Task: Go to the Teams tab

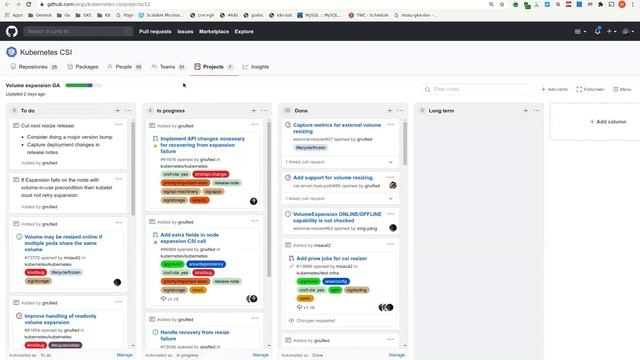Action: click(168, 67)
